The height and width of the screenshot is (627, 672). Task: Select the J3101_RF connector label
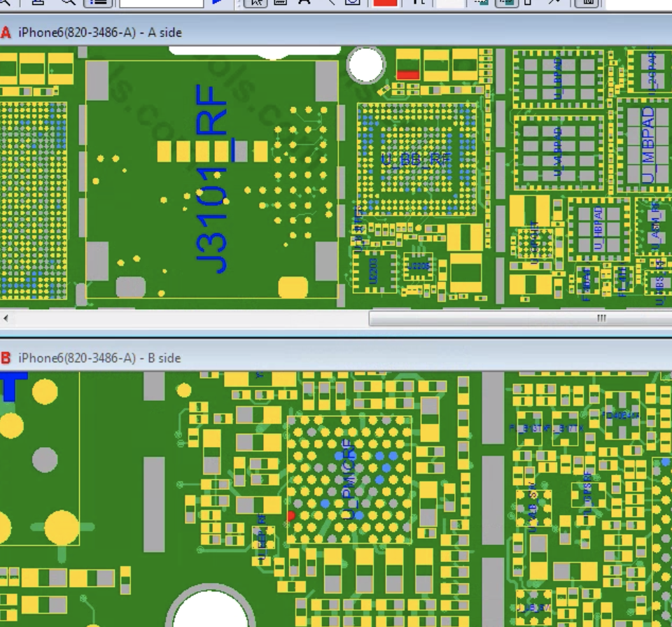(211, 178)
